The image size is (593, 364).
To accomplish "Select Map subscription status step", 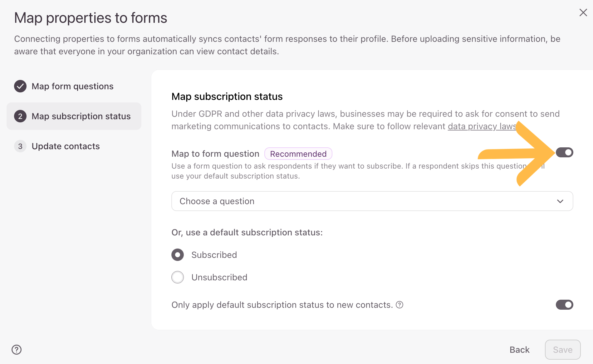I will [x=81, y=116].
